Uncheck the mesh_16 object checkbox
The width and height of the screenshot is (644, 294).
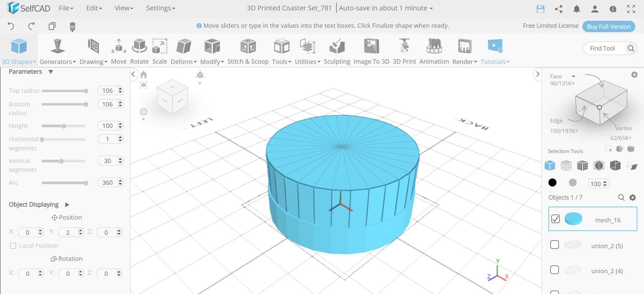pos(555,219)
